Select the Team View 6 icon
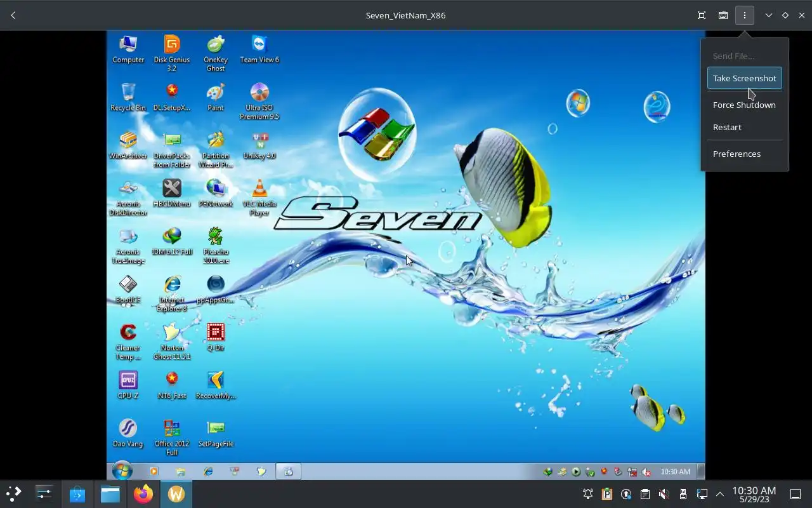Image resolution: width=812 pixels, height=508 pixels. (x=259, y=50)
